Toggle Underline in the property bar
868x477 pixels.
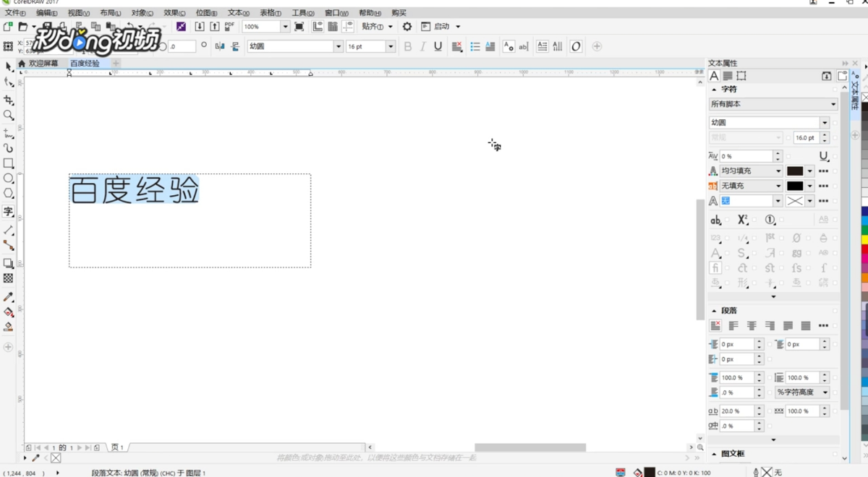(438, 46)
